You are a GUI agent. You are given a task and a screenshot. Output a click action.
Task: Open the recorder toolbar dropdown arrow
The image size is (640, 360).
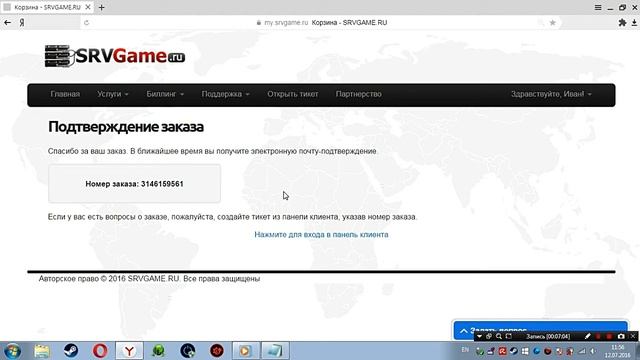(x=479, y=336)
